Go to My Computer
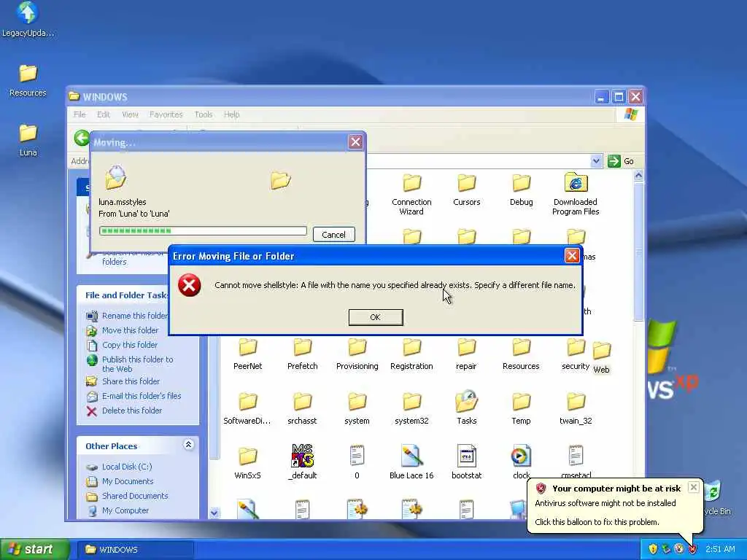Image resolution: width=747 pixels, height=560 pixels. pos(117,510)
